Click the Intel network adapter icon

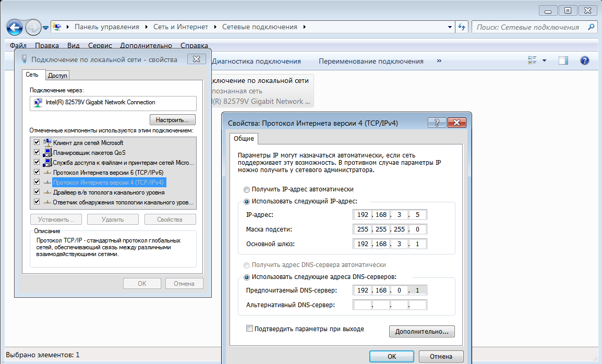click(38, 103)
